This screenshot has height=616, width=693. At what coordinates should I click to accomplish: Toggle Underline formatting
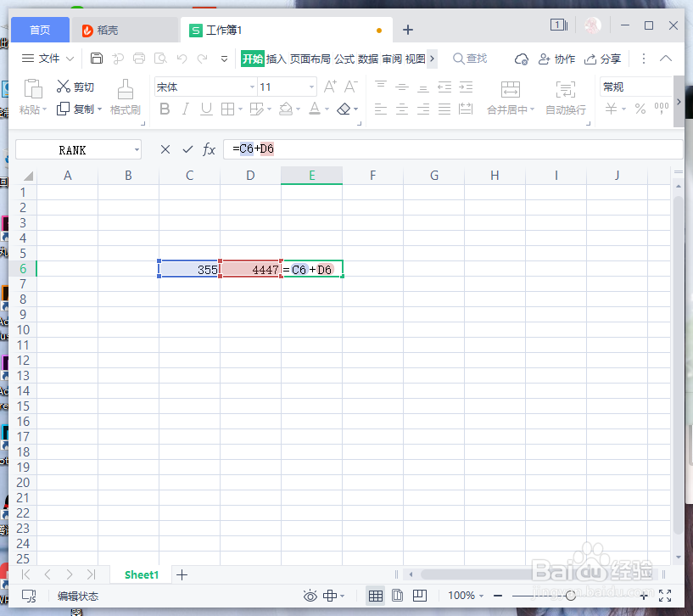206,109
